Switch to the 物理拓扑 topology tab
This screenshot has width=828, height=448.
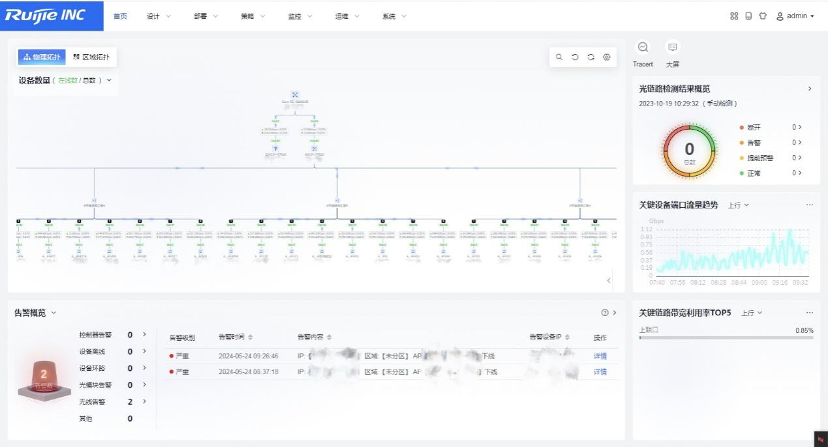tap(42, 57)
